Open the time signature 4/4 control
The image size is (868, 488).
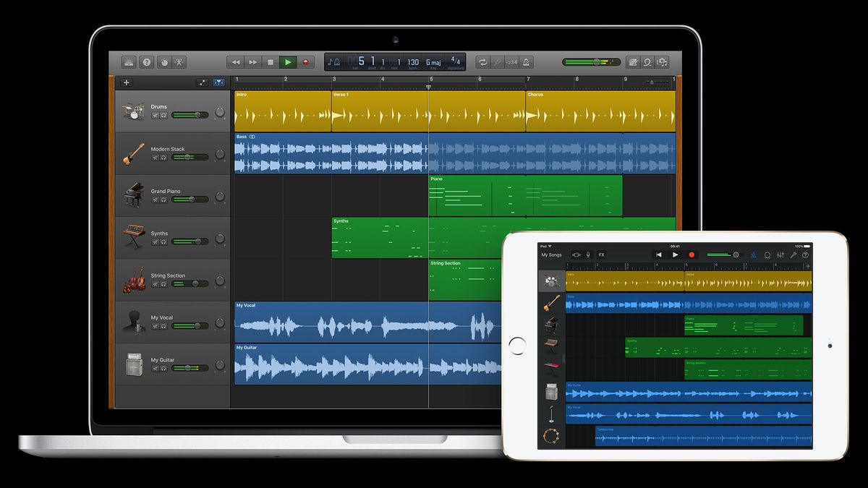pos(457,61)
